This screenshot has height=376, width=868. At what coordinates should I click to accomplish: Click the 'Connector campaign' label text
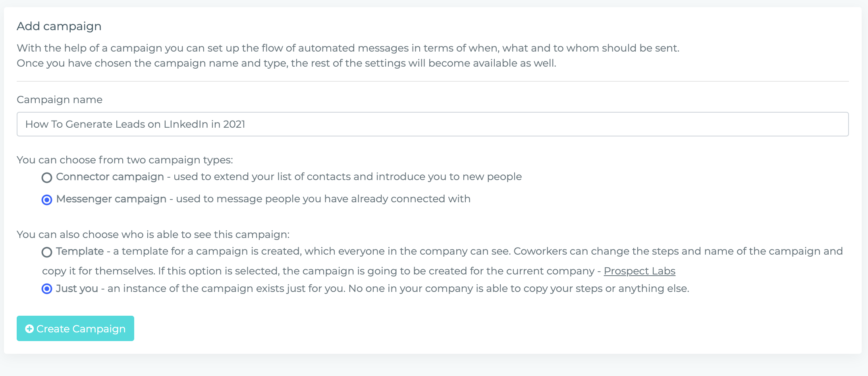(110, 176)
